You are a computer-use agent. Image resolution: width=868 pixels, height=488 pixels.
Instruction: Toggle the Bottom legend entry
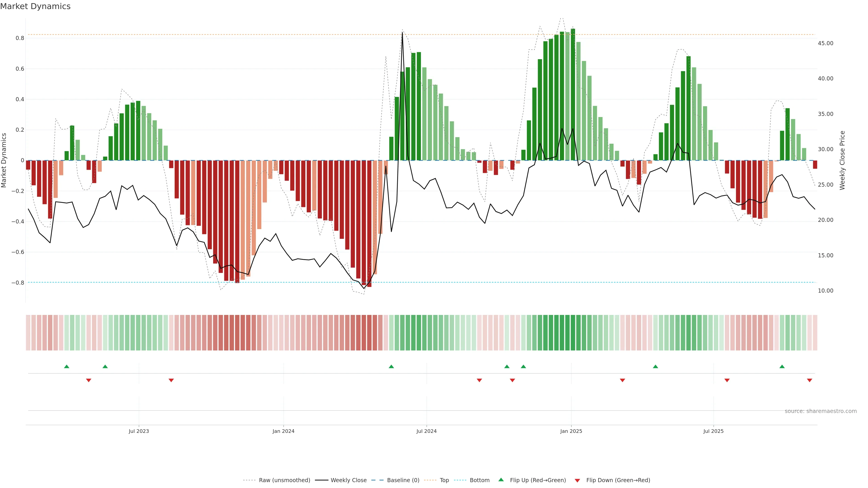point(479,480)
